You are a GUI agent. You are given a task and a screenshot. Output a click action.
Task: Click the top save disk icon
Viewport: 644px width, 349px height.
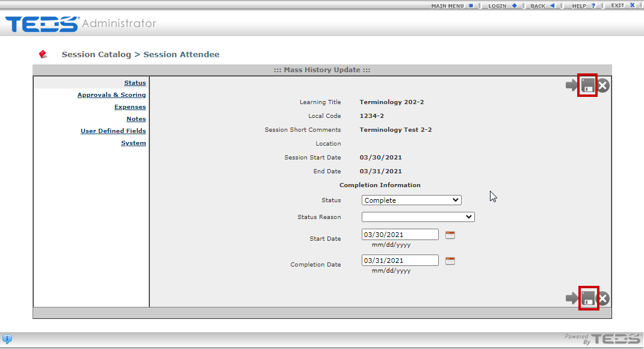tap(587, 85)
